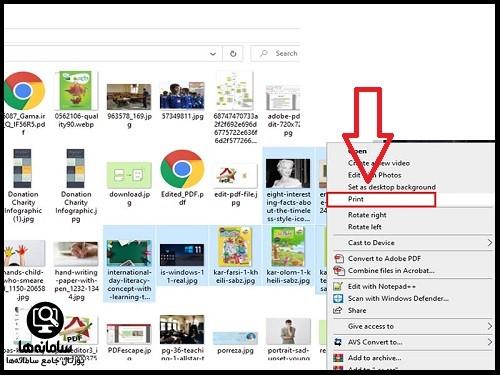Expand the Cast to Device submenu arrow
Image resolution: width=500 pixels, height=375 pixels.
click(489, 243)
